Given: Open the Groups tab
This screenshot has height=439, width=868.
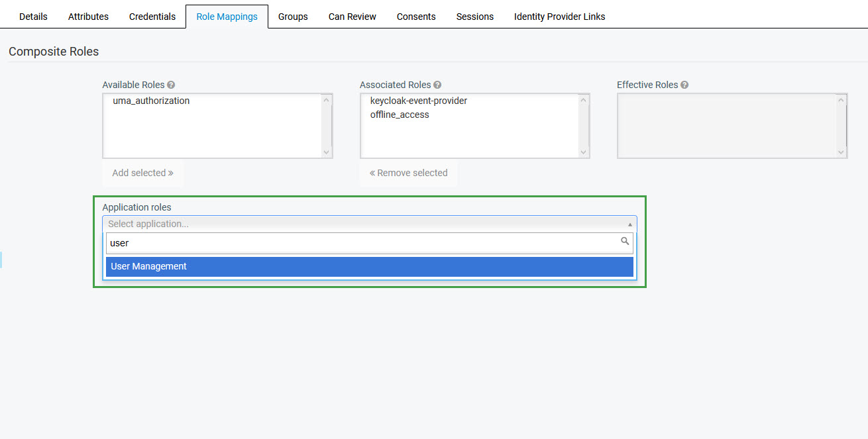Looking at the screenshot, I should 293,17.
